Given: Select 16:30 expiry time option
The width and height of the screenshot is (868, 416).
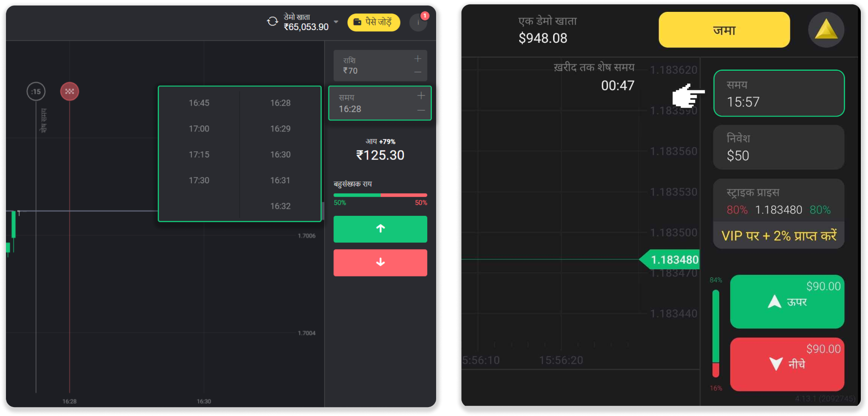Looking at the screenshot, I should point(280,155).
